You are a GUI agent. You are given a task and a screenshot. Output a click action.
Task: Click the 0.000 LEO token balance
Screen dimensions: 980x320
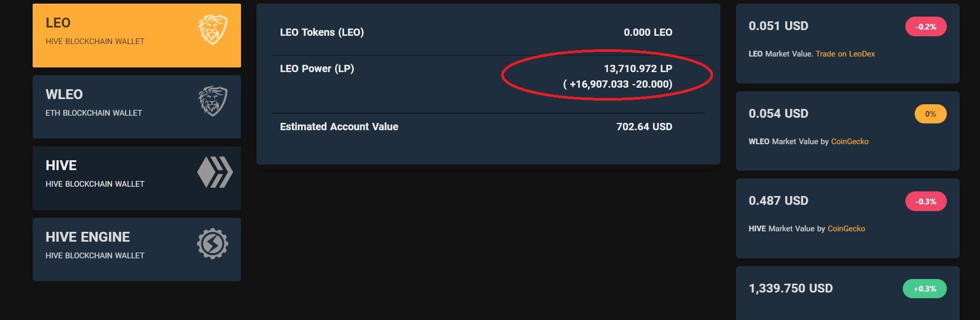[x=648, y=32]
